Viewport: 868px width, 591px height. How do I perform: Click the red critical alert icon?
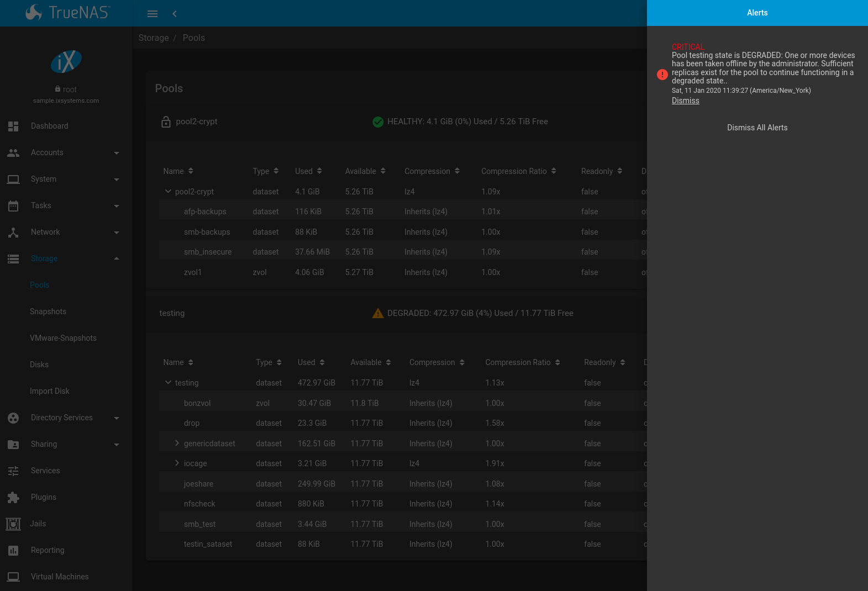click(x=662, y=75)
